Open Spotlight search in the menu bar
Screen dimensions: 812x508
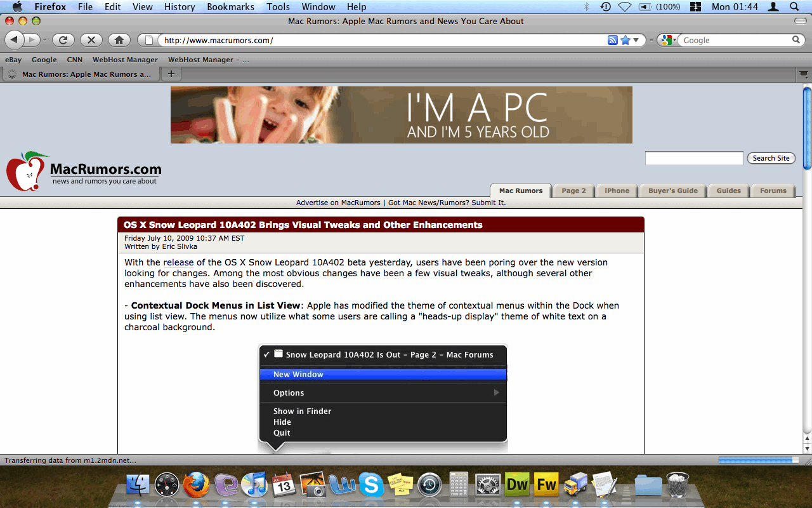point(794,7)
